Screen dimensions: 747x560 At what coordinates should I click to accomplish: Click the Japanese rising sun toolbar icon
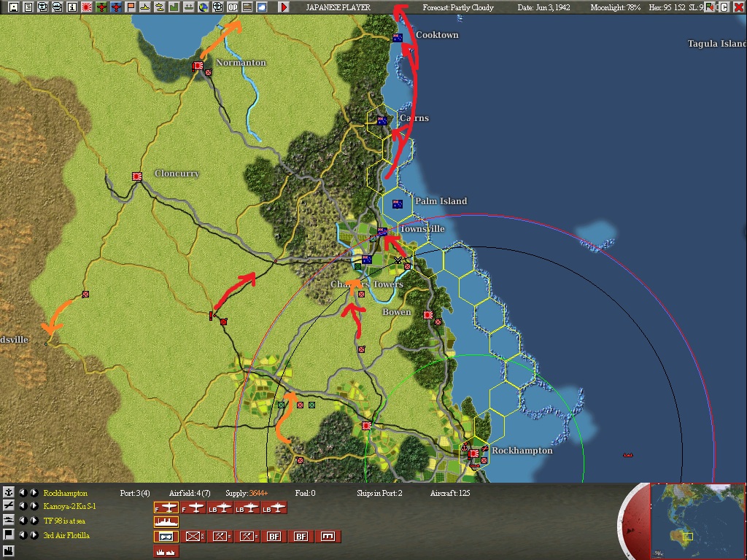point(87,7)
